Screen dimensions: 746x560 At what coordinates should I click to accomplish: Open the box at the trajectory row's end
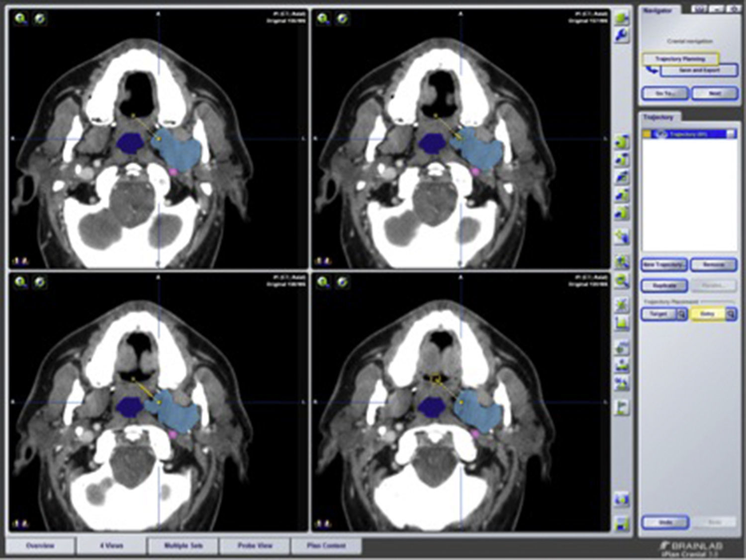pyautogui.click(x=731, y=134)
